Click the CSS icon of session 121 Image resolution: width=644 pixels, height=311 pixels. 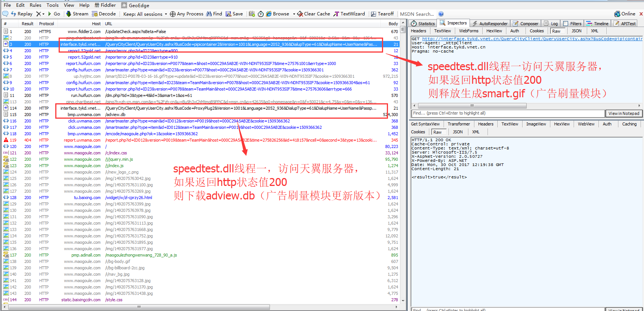tap(6, 153)
